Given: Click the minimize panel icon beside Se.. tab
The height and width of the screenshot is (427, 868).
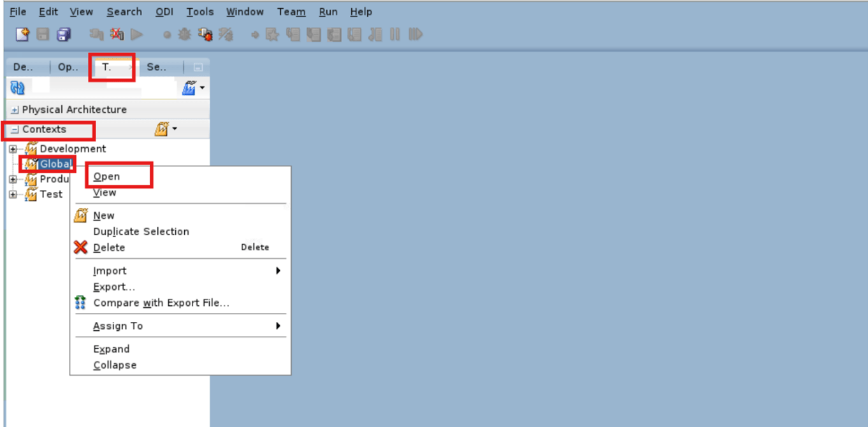Looking at the screenshot, I should (198, 67).
